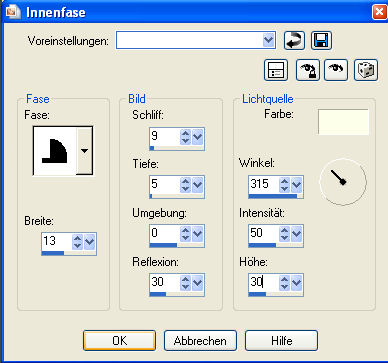Decrease Intensität using the down spinner arrow
Image resolution: width=388 pixels, height=363 pixels.
point(284,238)
